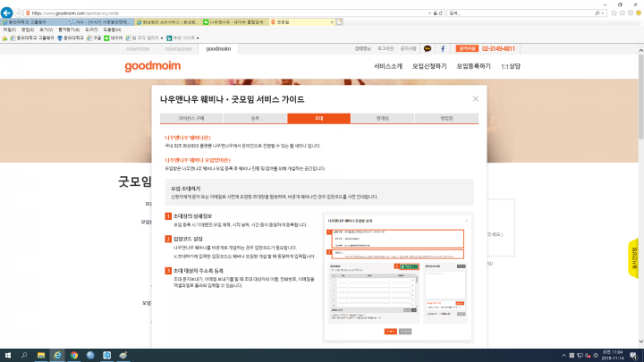
Task: Click the favorites star icon in browser
Action: (623, 13)
